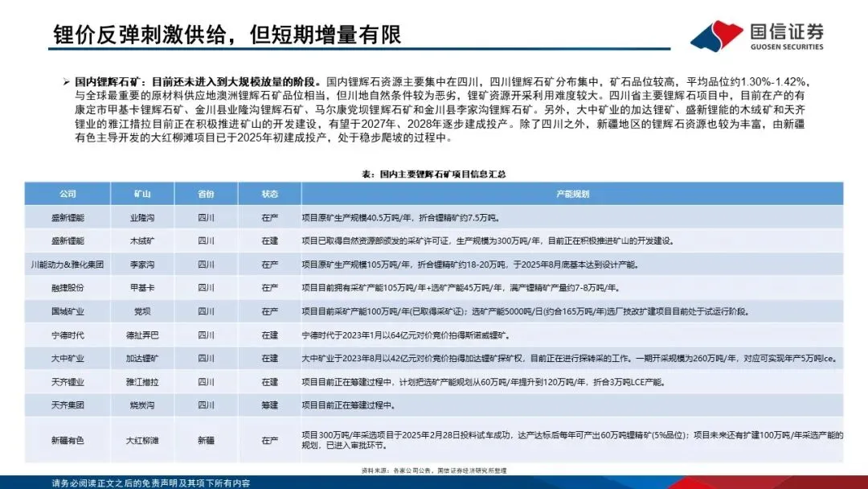Click mine name "木绒矿"
The image size is (868, 489).
tap(142, 241)
